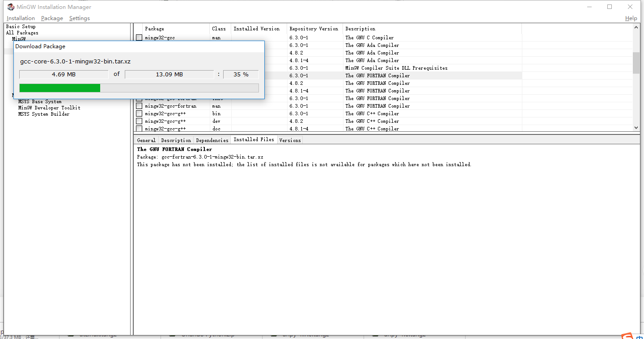
Task: Mark the mingw32-gcc-g++ doc package checkbox
Action: click(139, 129)
